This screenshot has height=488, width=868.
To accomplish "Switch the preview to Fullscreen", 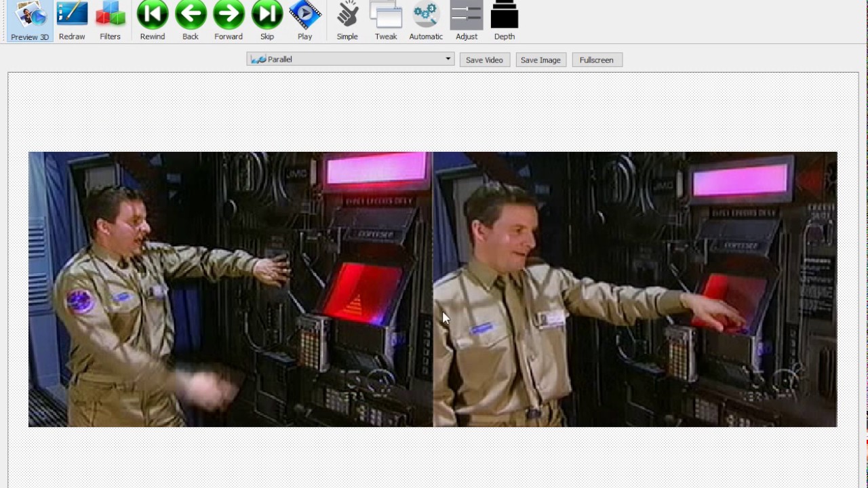I will pos(596,60).
